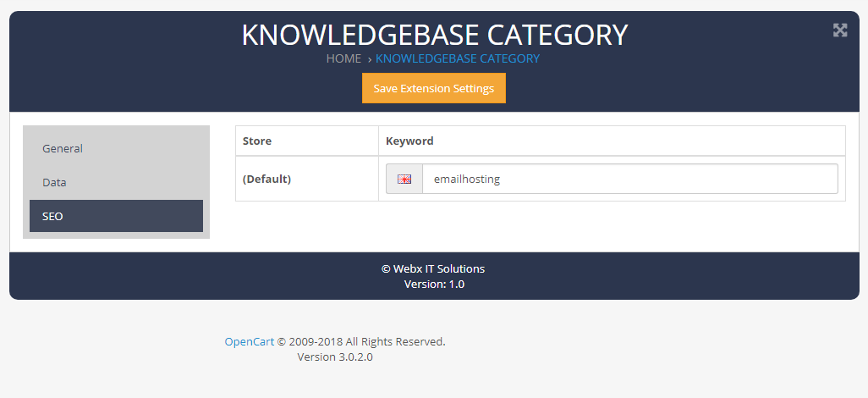Image resolution: width=868 pixels, height=398 pixels.
Task: Open the OpenCart footer link
Action: 249,341
